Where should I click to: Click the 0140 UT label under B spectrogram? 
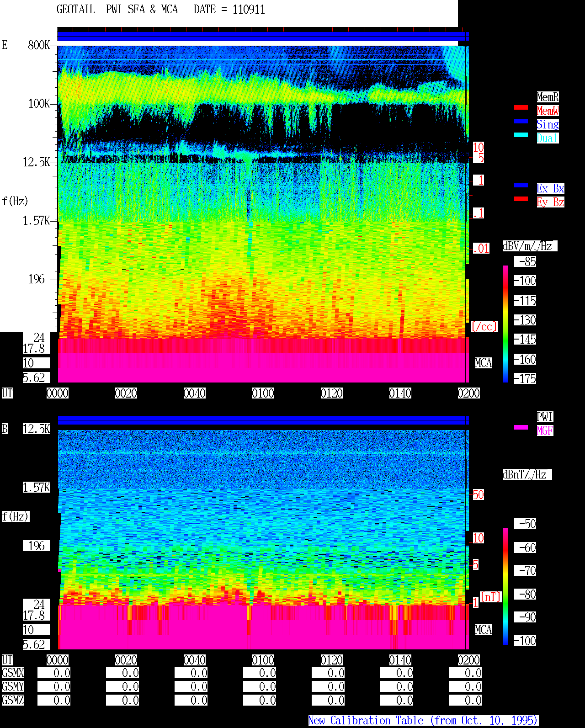tap(400, 660)
